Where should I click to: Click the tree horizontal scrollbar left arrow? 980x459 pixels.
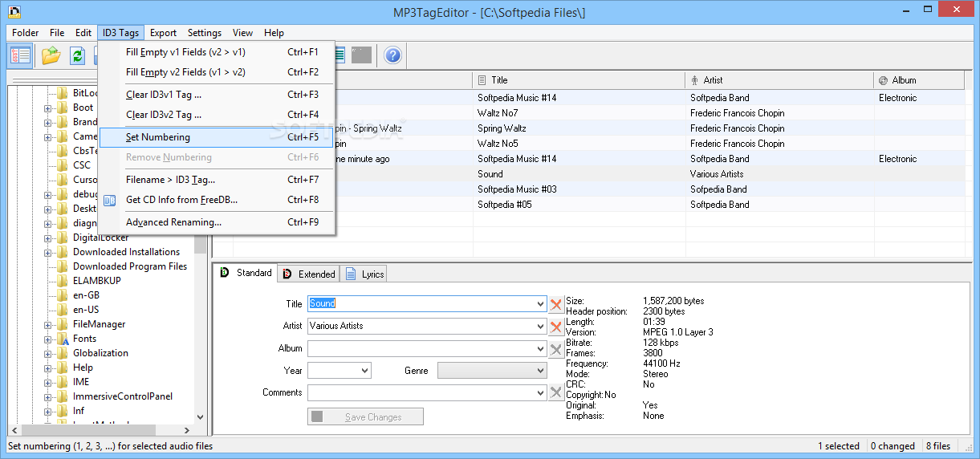click(14, 431)
